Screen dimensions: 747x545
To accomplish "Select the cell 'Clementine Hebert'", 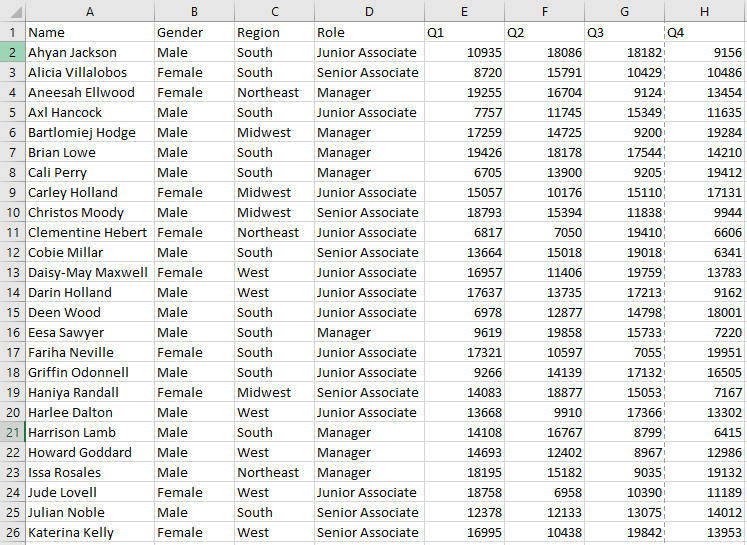I will click(90, 232).
